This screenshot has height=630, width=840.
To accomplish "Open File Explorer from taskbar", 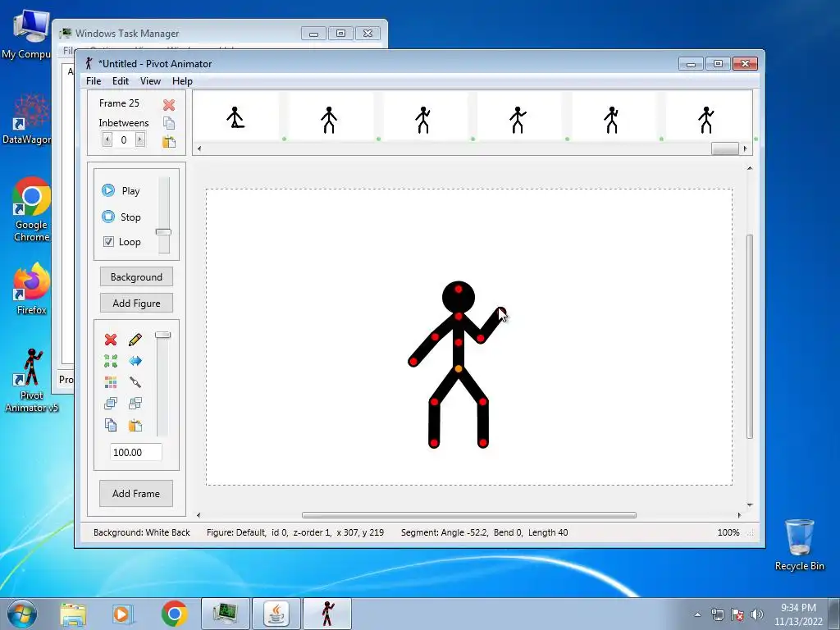I will click(73, 614).
